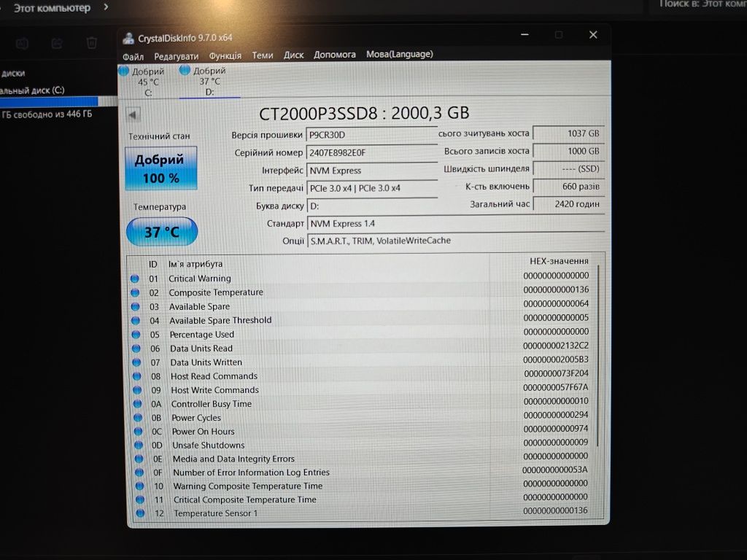This screenshot has height=560, width=747.
Task: Select the Unsafe Shutdowns attribute name
Action: 209,446
